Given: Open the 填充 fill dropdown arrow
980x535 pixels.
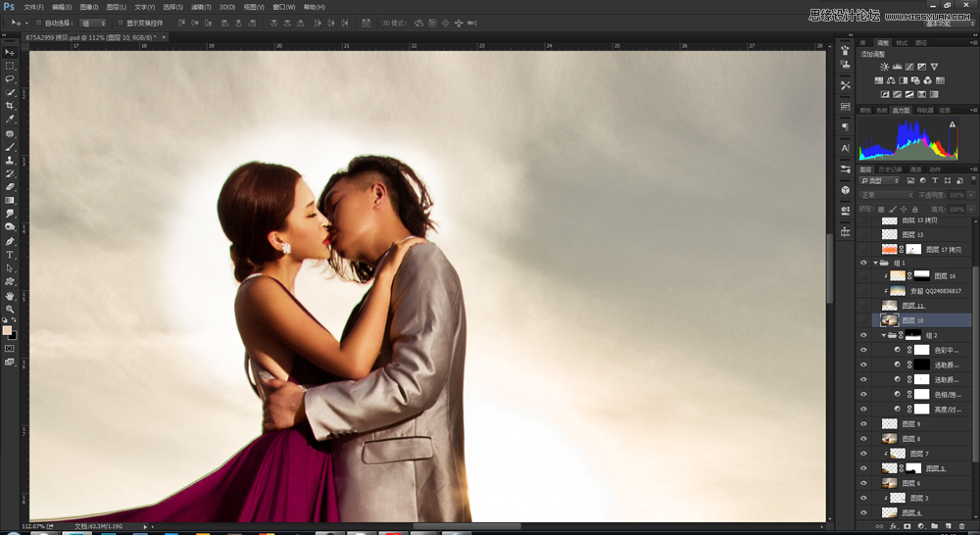Looking at the screenshot, I should click(x=971, y=210).
